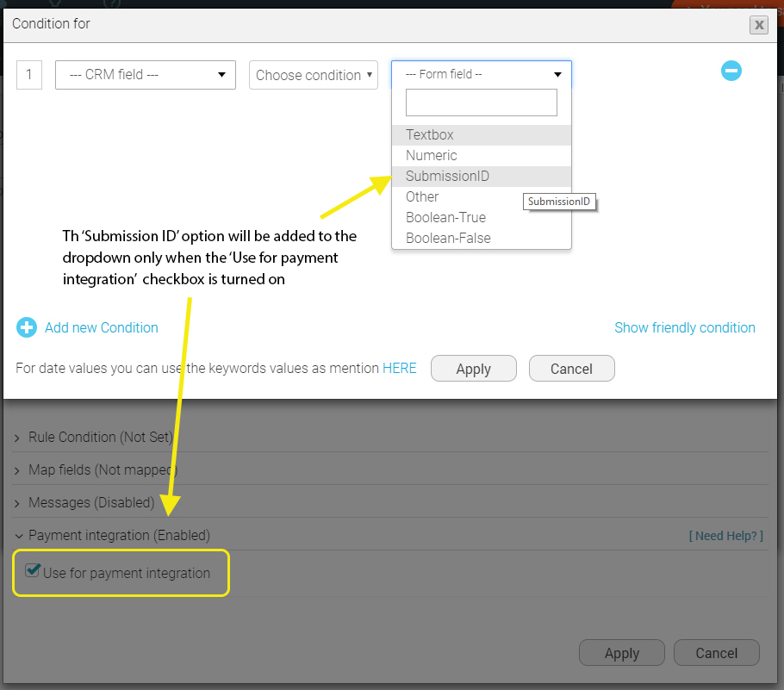Screen dimensions: 784x690
Task: Open the Choose condition dropdown
Action: (x=314, y=75)
